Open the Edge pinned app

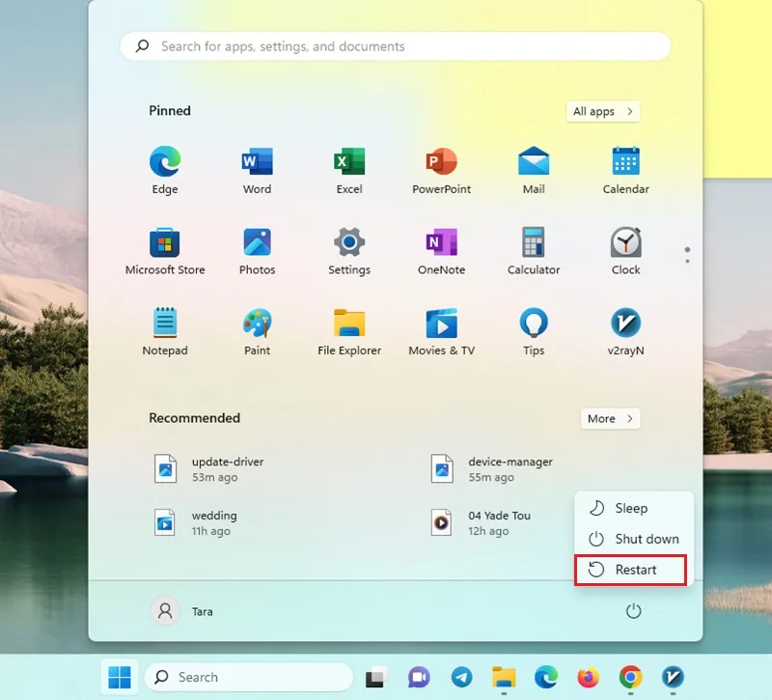coord(165,170)
